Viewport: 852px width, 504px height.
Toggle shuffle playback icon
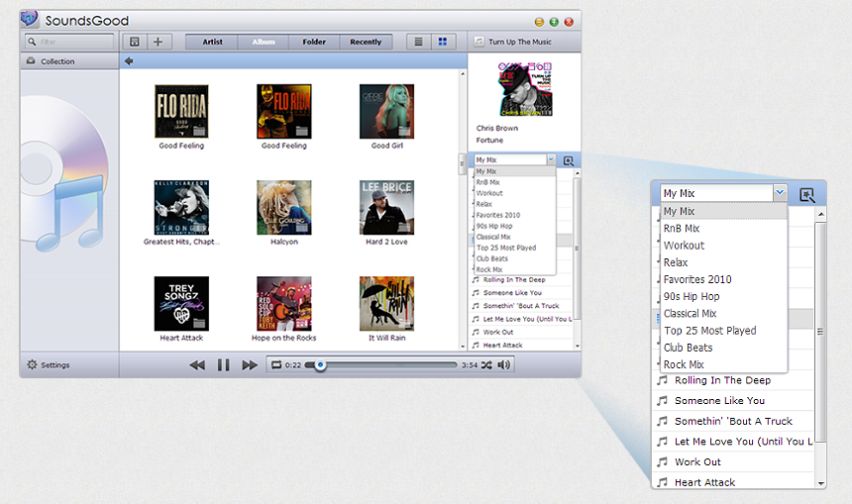[x=488, y=365]
